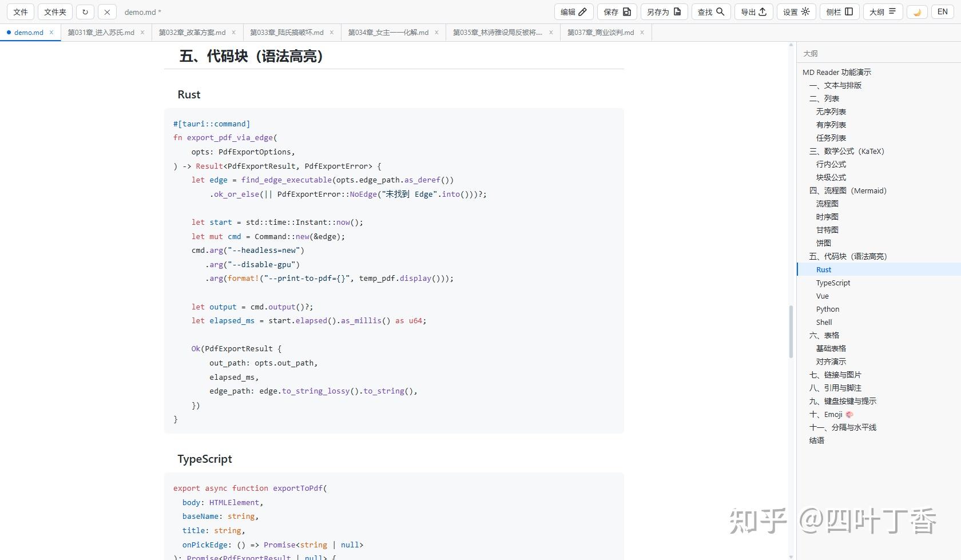Close the 第031章_进入苏氏.md tab
The image size is (961, 560).
[142, 33]
